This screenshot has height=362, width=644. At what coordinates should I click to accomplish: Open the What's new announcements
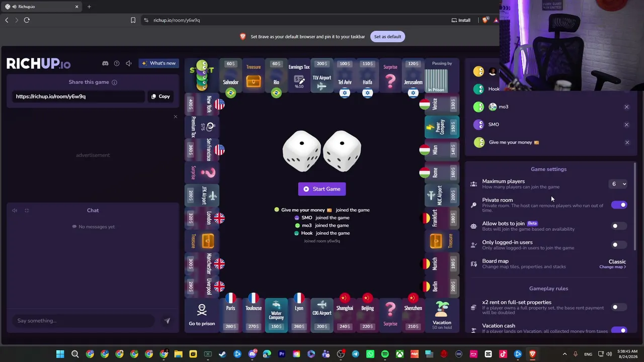coord(158,63)
